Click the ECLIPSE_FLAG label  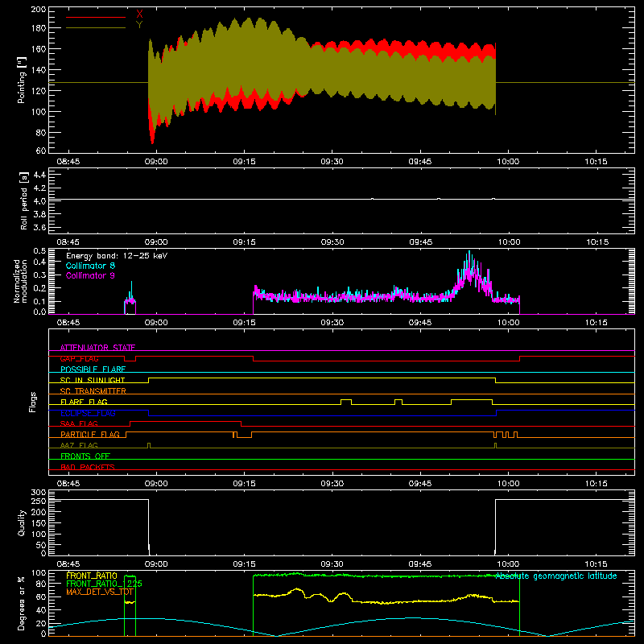88,413
